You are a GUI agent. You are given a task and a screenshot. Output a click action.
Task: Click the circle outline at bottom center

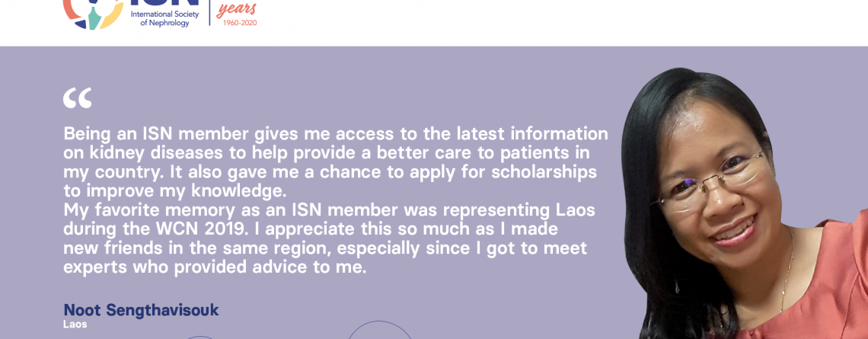379,331
